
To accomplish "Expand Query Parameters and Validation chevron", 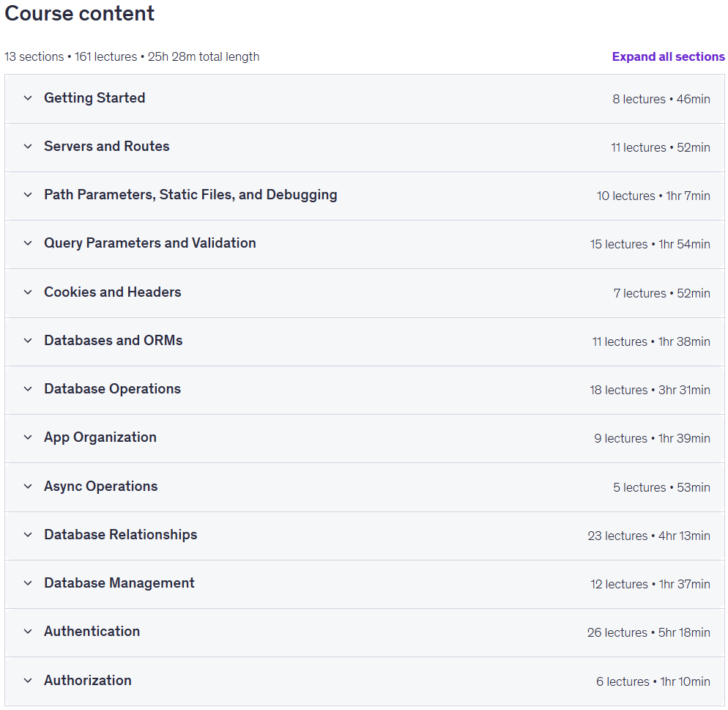I will point(28,243).
